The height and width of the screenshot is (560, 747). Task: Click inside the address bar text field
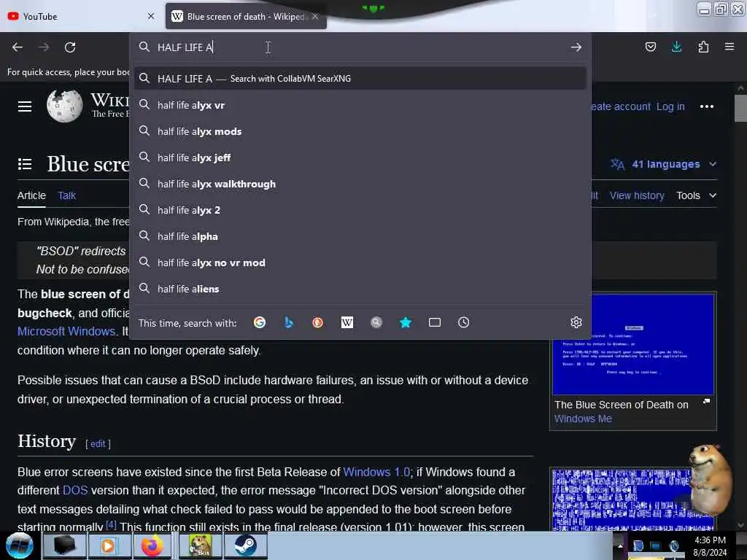[x=360, y=47]
